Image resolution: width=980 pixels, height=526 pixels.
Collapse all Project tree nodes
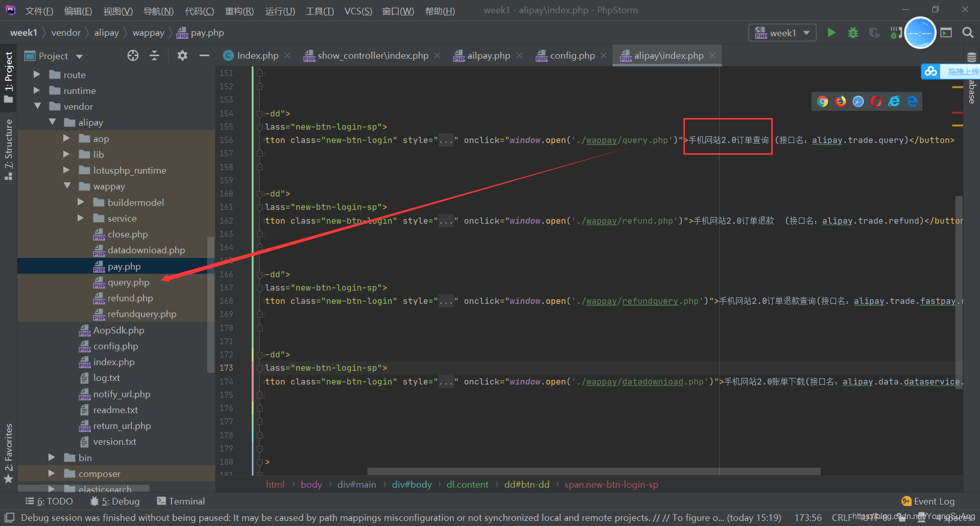154,56
